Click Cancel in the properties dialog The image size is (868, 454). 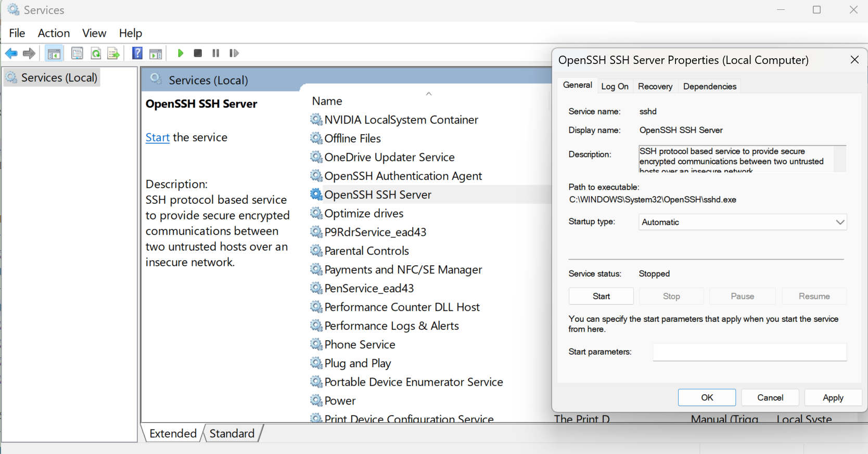770,398
